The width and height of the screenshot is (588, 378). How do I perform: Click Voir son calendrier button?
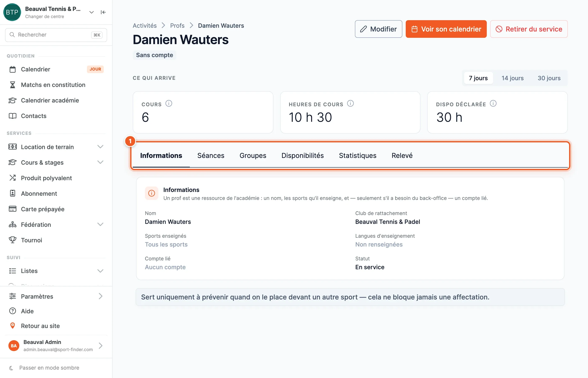[446, 29]
